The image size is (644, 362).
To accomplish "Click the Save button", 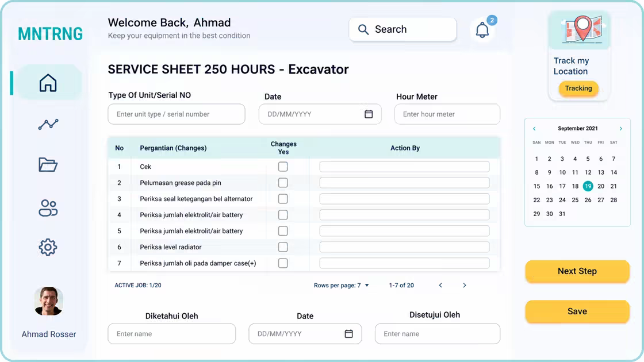I will [x=577, y=311].
